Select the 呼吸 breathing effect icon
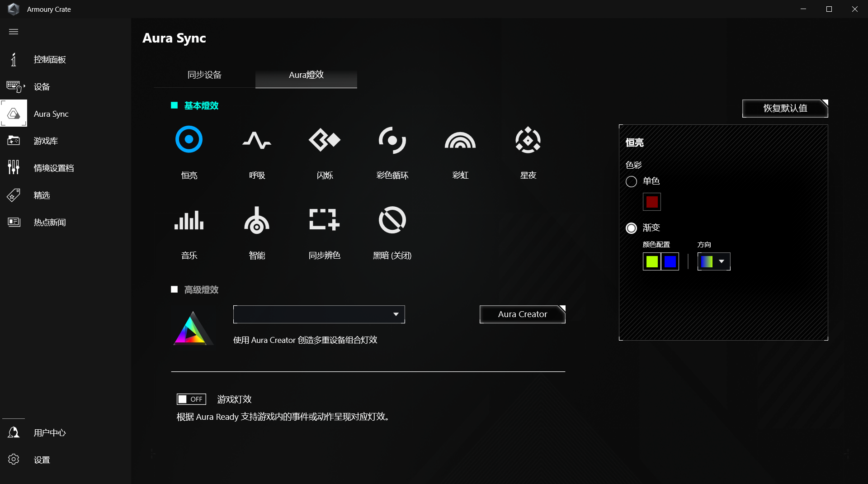 pyautogui.click(x=257, y=140)
